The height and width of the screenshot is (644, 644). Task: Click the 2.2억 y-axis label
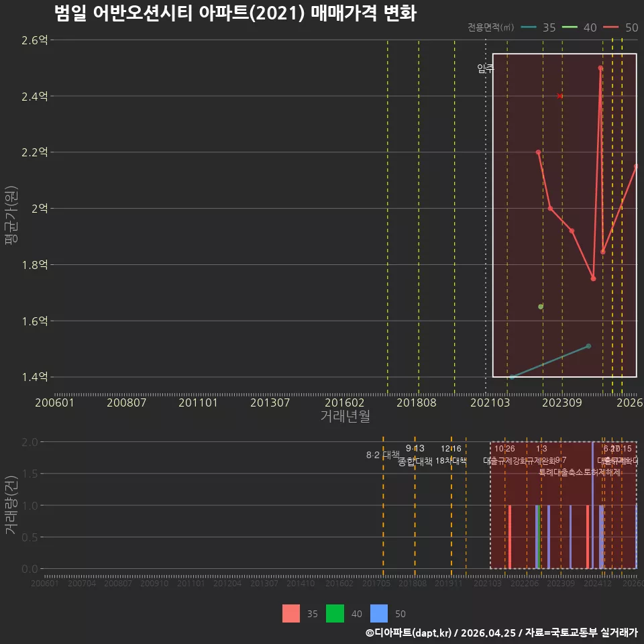(x=35, y=152)
